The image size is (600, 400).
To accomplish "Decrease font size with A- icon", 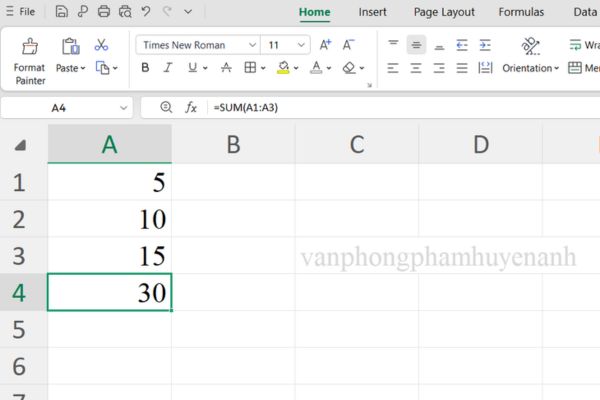I will [x=348, y=45].
